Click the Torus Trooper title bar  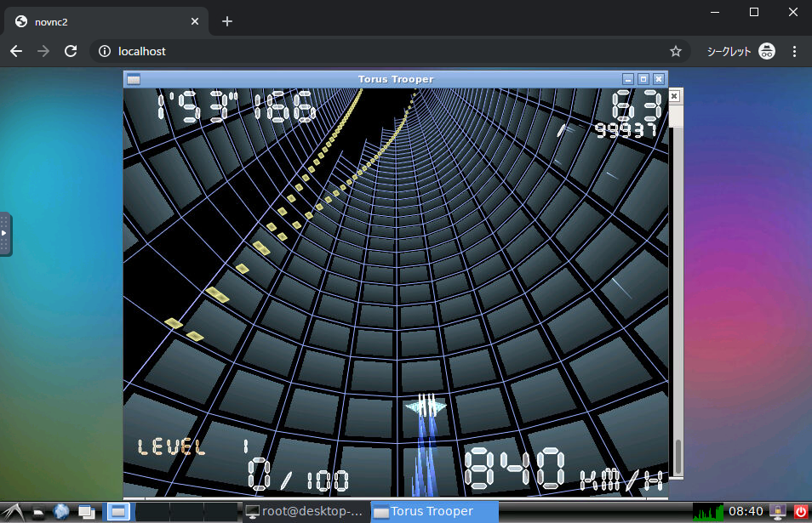(x=396, y=79)
